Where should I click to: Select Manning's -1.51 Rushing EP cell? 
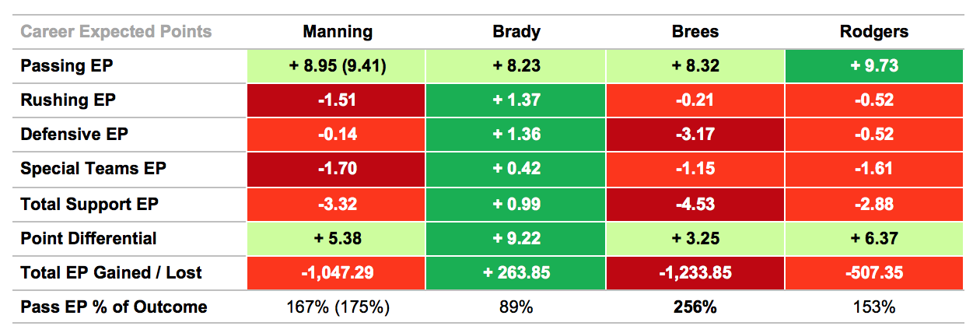pyautogui.click(x=338, y=100)
